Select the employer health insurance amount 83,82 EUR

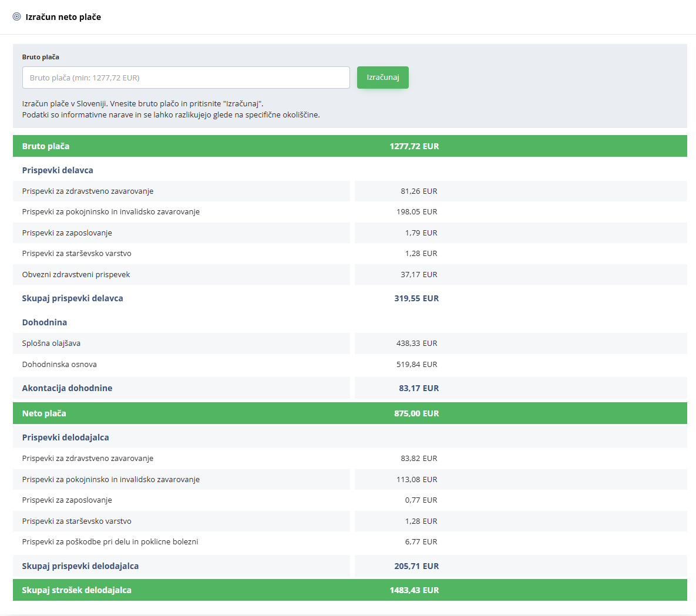coord(419,459)
